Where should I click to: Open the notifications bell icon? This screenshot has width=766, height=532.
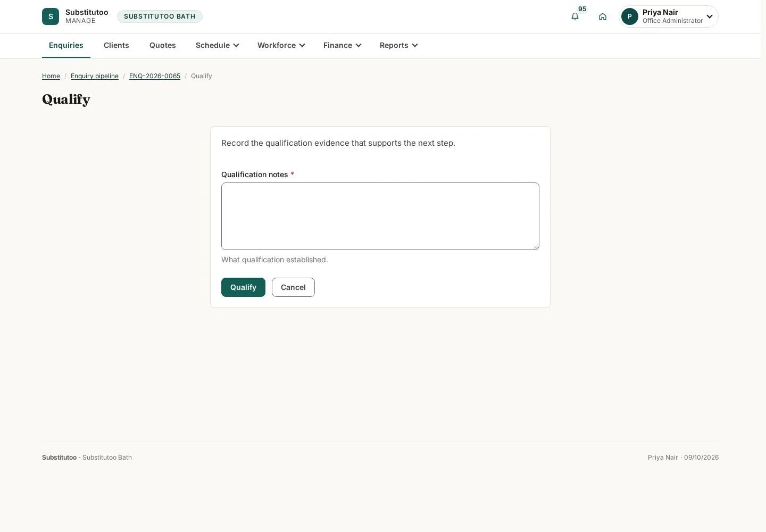pyautogui.click(x=575, y=16)
